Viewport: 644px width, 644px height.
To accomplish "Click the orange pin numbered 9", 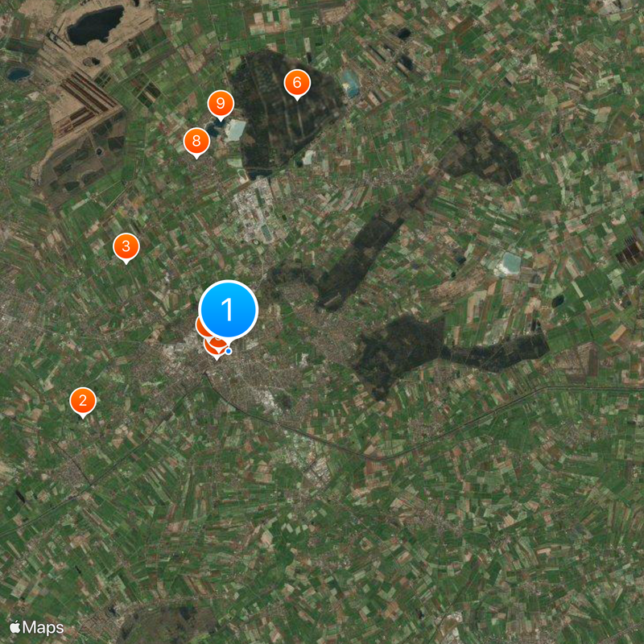I will coord(221,104).
